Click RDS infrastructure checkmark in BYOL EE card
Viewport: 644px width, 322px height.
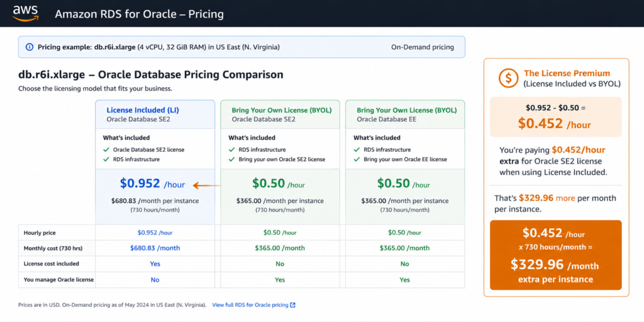click(357, 150)
